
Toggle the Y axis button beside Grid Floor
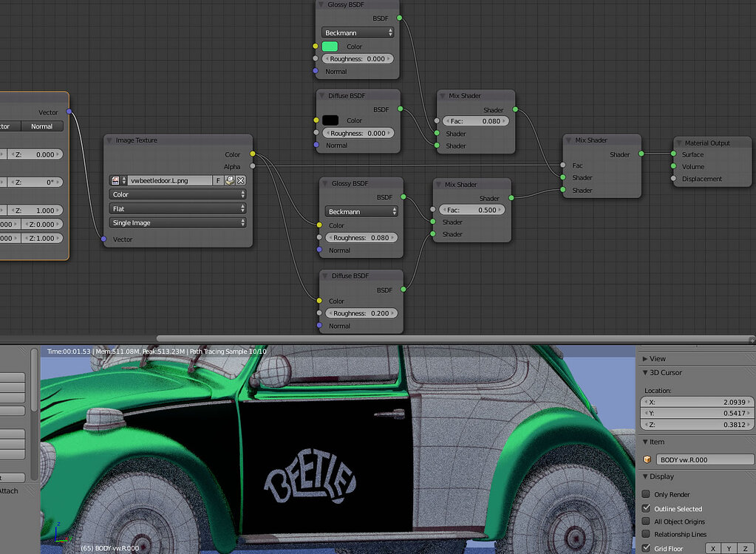[x=729, y=548]
